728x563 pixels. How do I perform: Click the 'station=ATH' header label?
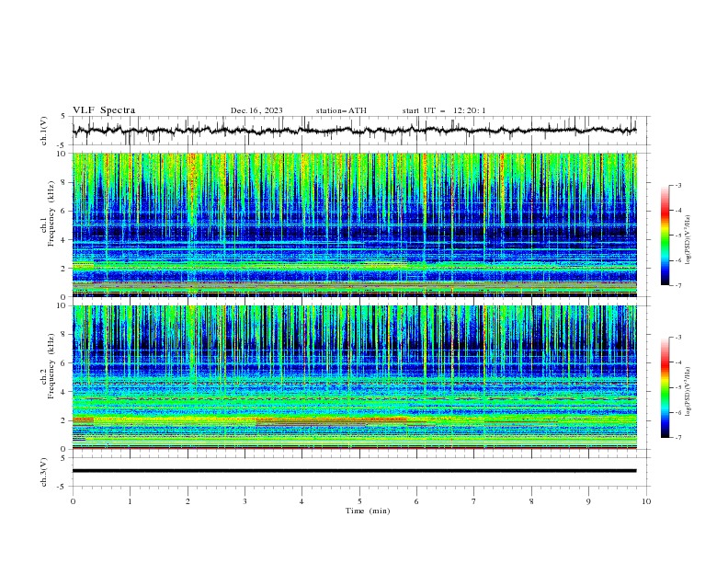pyautogui.click(x=341, y=110)
